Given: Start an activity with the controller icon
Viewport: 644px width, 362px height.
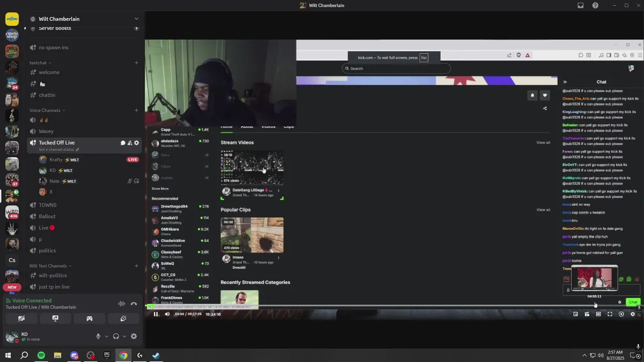Looking at the screenshot, I should 90,318.
